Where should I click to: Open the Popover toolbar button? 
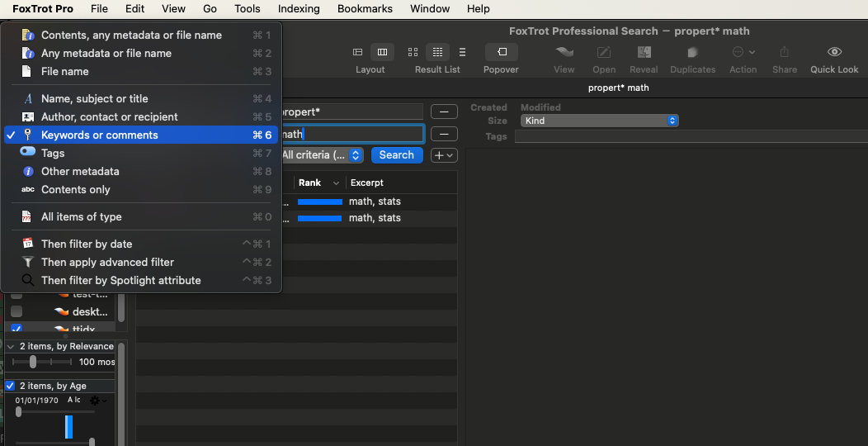click(x=501, y=52)
